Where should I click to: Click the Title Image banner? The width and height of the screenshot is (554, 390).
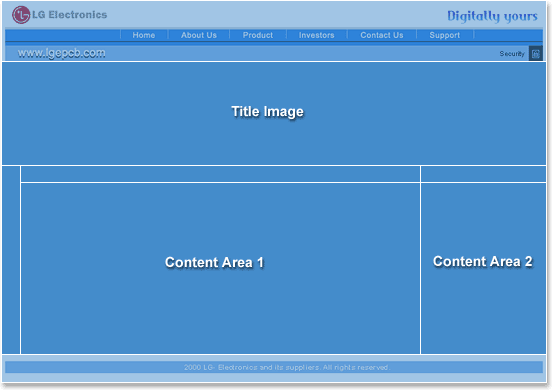point(274,113)
